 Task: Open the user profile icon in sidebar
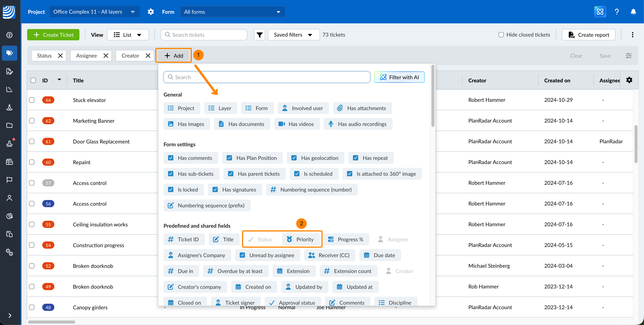pos(9,198)
